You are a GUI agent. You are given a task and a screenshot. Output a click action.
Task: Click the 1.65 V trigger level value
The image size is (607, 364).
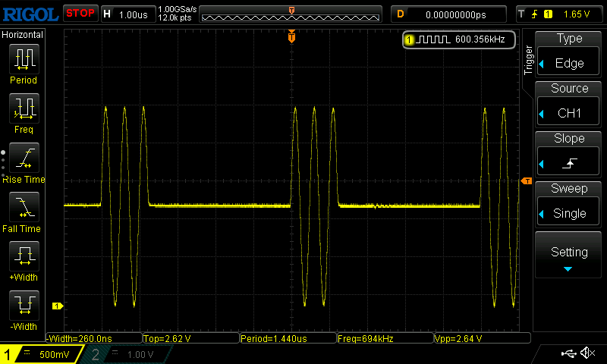point(577,14)
